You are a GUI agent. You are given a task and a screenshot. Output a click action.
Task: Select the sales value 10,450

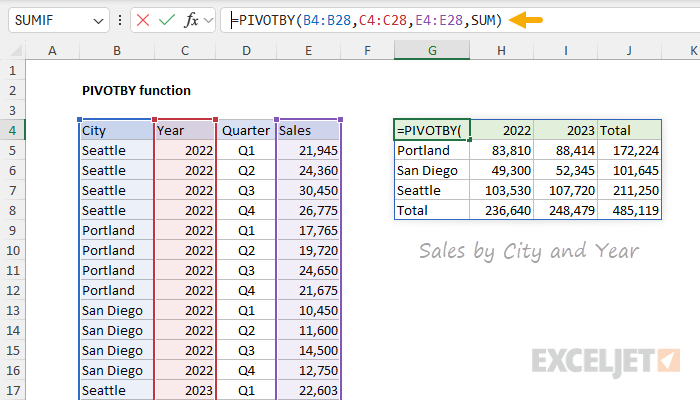308,310
